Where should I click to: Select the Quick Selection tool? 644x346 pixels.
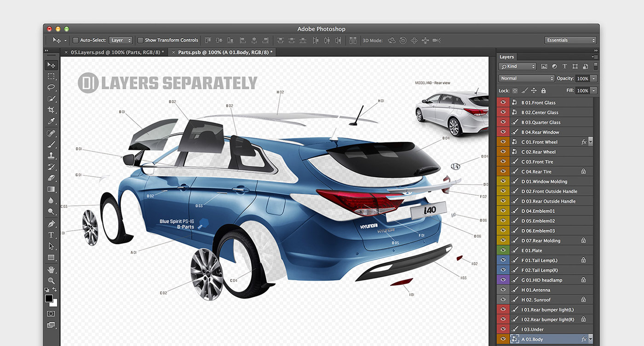[x=51, y=99]
